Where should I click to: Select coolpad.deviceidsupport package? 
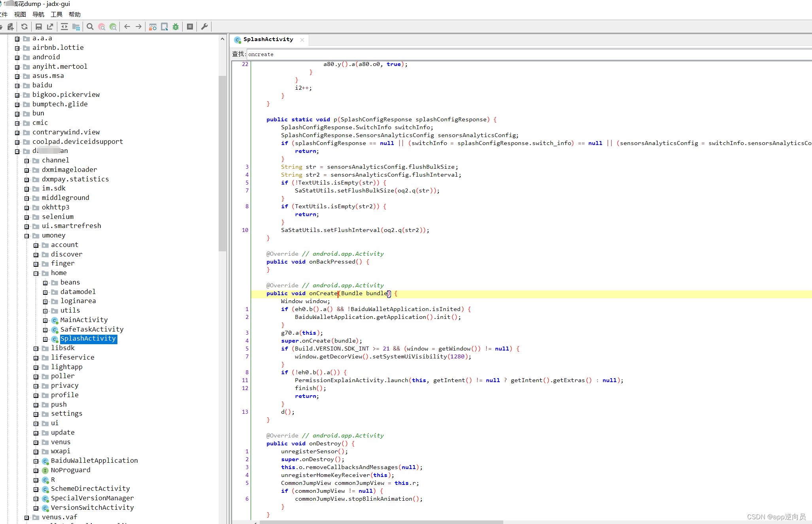77,141
